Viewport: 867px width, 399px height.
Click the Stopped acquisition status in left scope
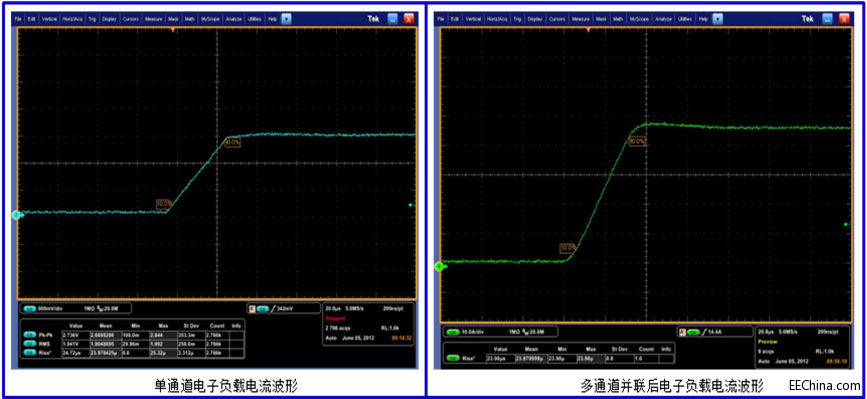334,319
